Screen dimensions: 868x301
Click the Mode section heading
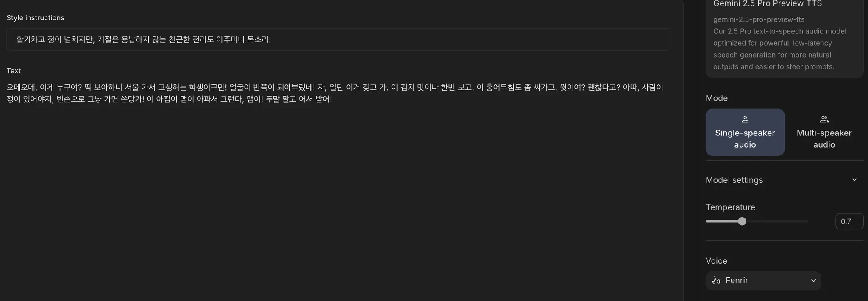coord(716,98)
